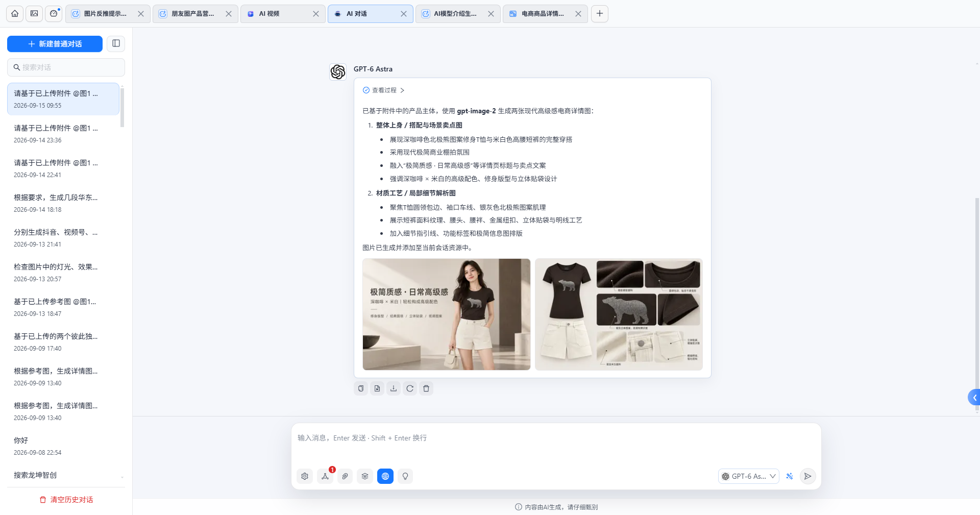Send the message with arrow button
The image size is (980, 515).
click(x=807, y=476)
